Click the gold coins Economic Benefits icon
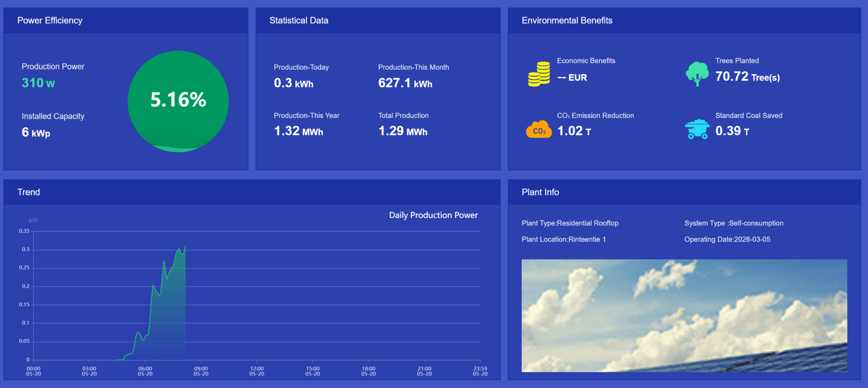The image size is (868, 388). click(539, 74)
